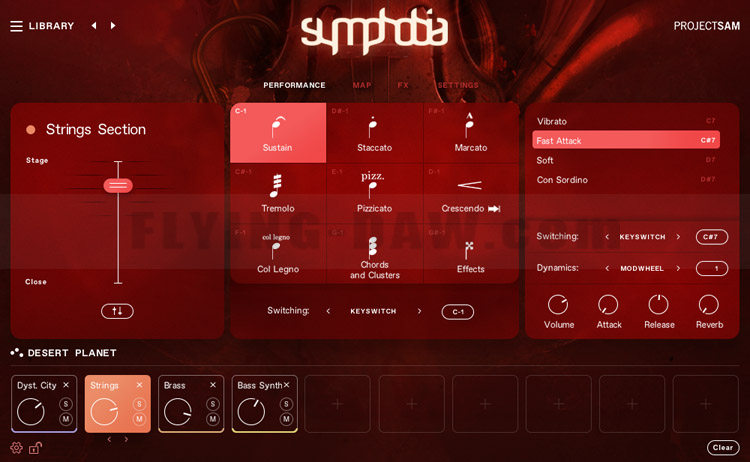
Task: Remove the Dyst. City layer
Action: tap(66, 385)
